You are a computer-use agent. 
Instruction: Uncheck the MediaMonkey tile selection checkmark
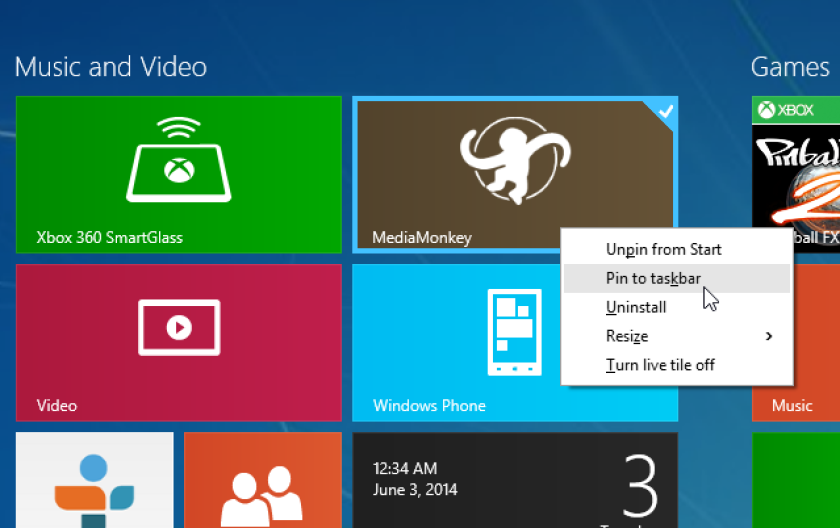pos(665,111)
